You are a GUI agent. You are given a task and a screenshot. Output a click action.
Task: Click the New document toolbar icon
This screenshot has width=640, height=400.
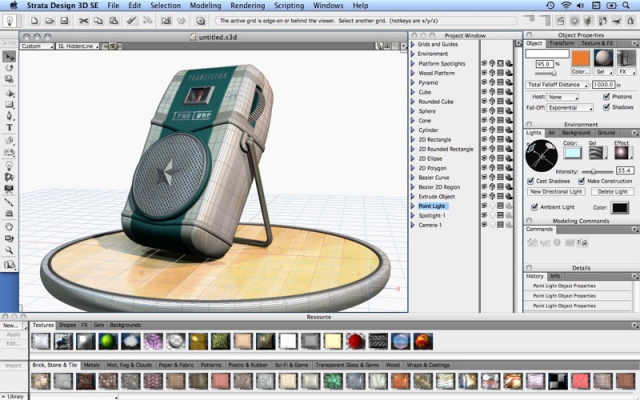point(35,20)
